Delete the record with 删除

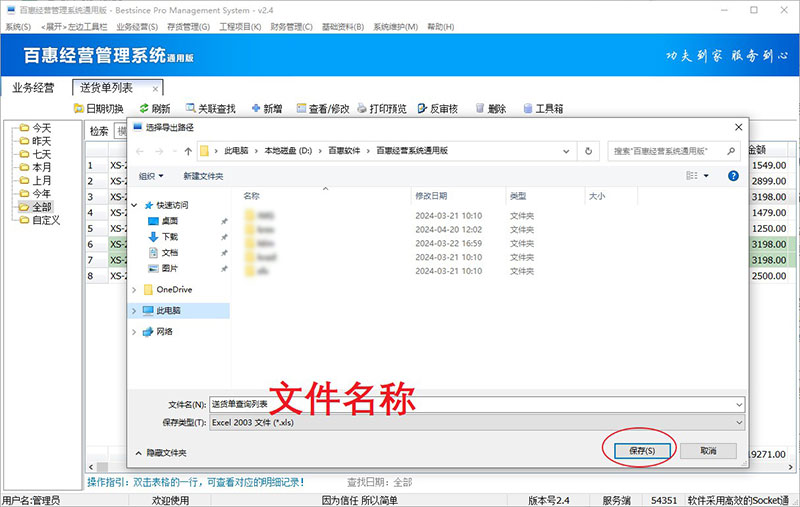coord(491,108)
